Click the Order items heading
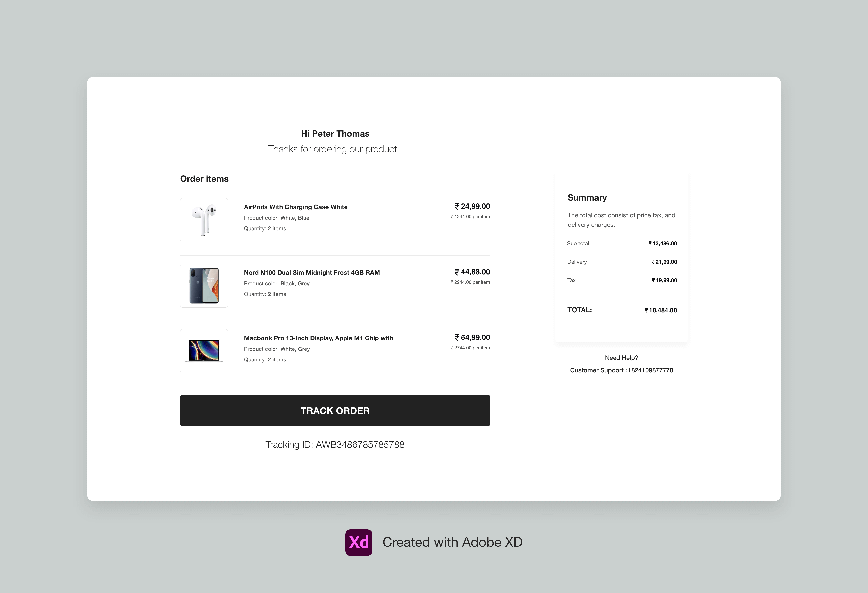 click(204, 179)
